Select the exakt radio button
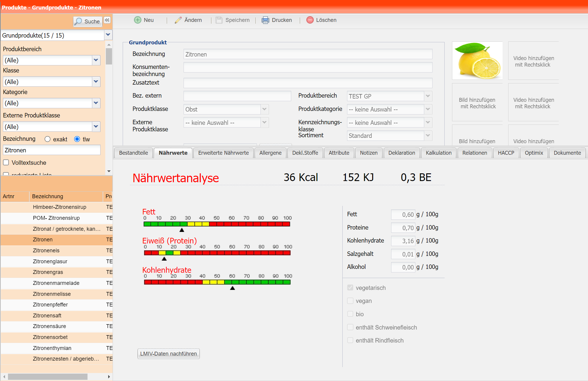 click(48, 139)
